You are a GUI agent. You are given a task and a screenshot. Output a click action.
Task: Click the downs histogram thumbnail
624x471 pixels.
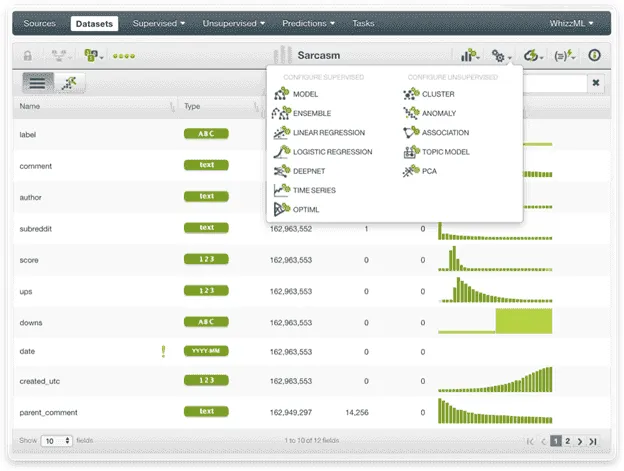tap(495, 321)
